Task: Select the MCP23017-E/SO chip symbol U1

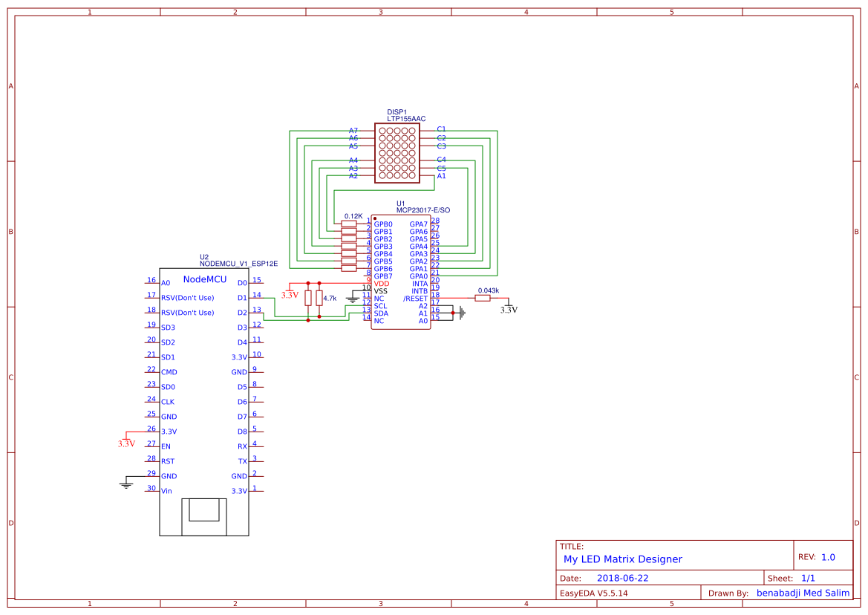Action: 401,271
